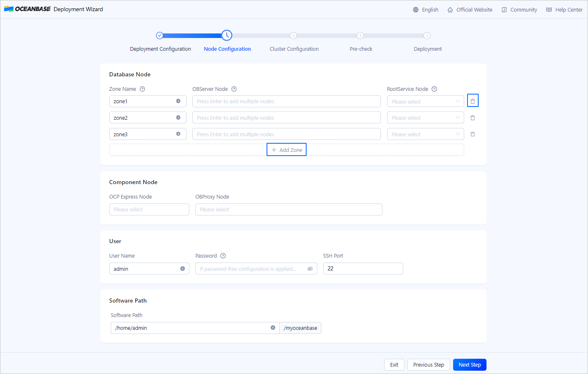Click the Official Website home icon
This screenshot has height=374, width=588.
(450, 9)
